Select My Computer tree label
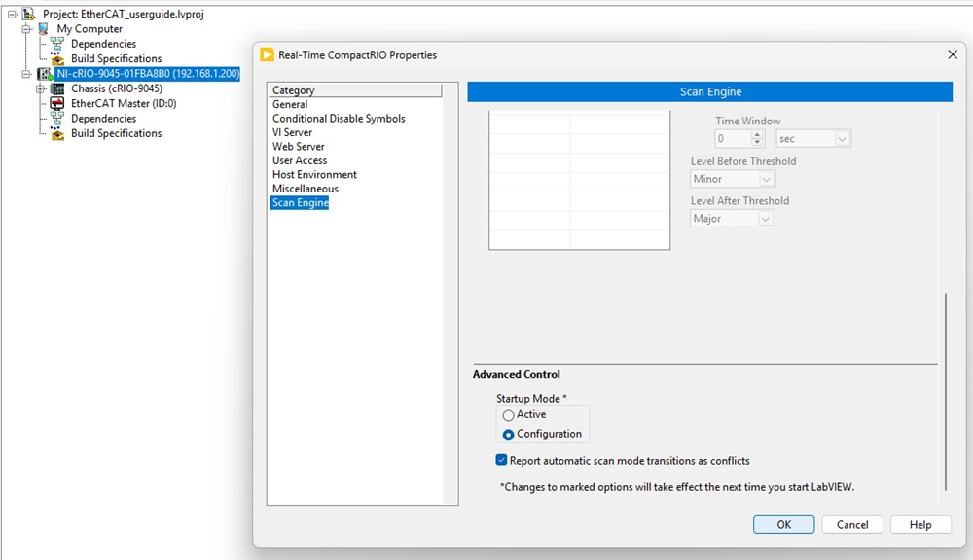This screenshot has height=560, width=973. [90, 28]
